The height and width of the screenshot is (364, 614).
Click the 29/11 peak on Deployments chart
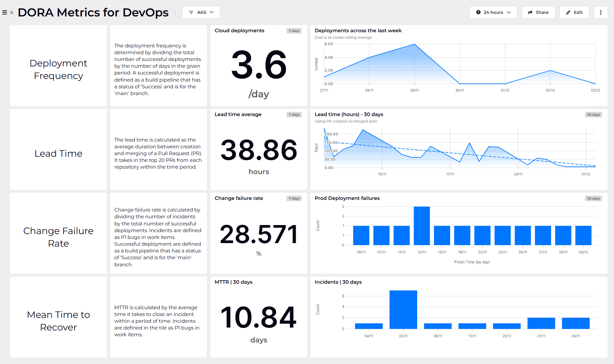point(415,44)
